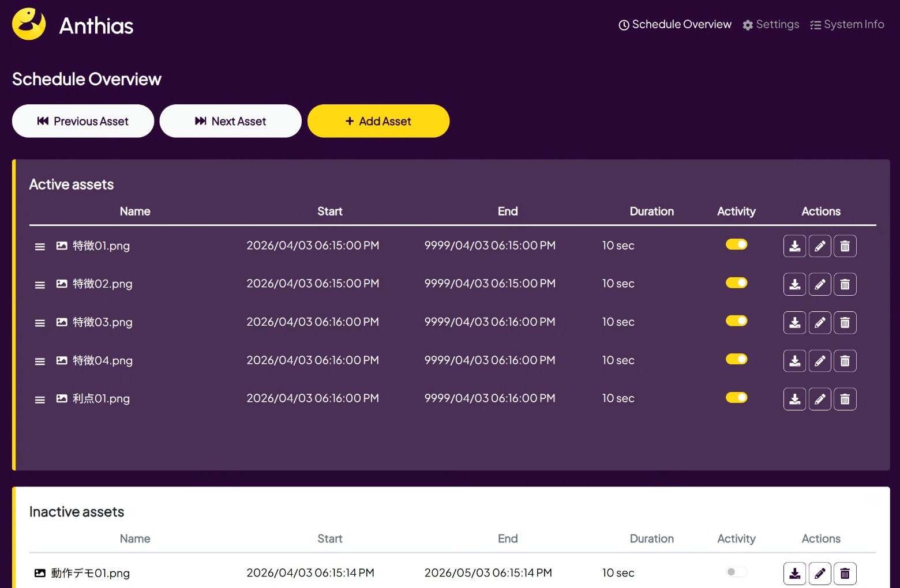Open Schedule Overview in the navigation
Screen dimensions: 900x588
pyautogui.click(x=675, y=25)
